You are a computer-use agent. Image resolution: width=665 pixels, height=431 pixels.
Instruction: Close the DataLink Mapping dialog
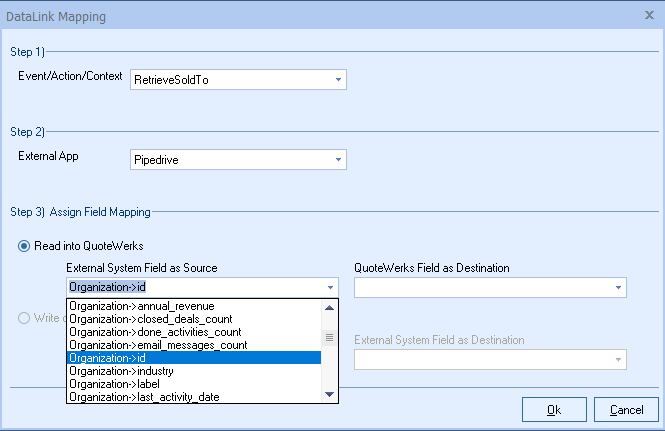tap(650, 16)
